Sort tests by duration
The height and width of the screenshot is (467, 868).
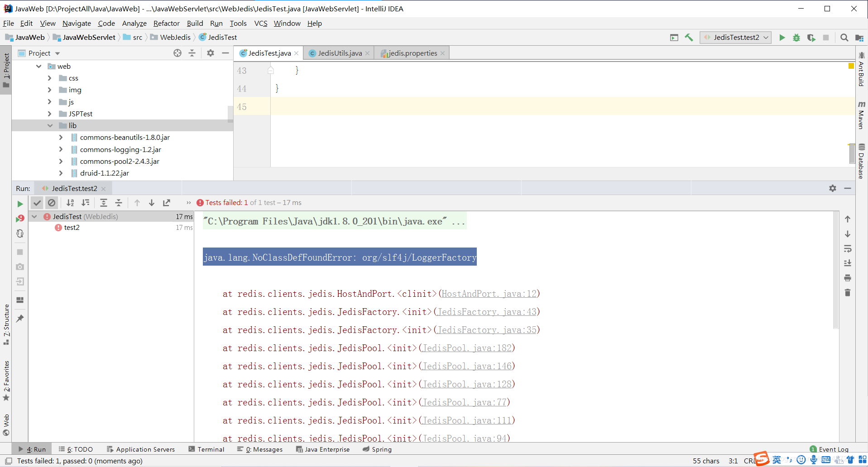pos(85,203)
